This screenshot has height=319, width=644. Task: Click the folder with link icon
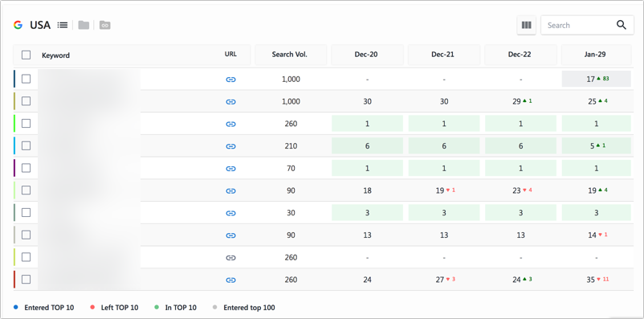(104, 25)
